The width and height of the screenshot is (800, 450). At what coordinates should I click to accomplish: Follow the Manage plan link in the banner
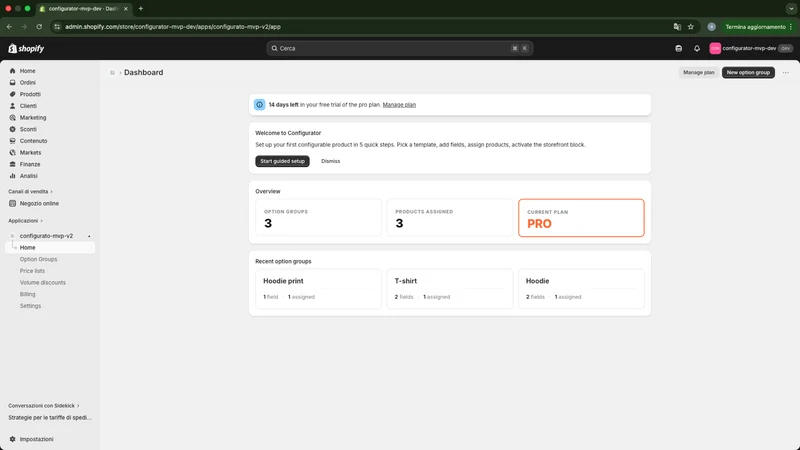(399, 105)
